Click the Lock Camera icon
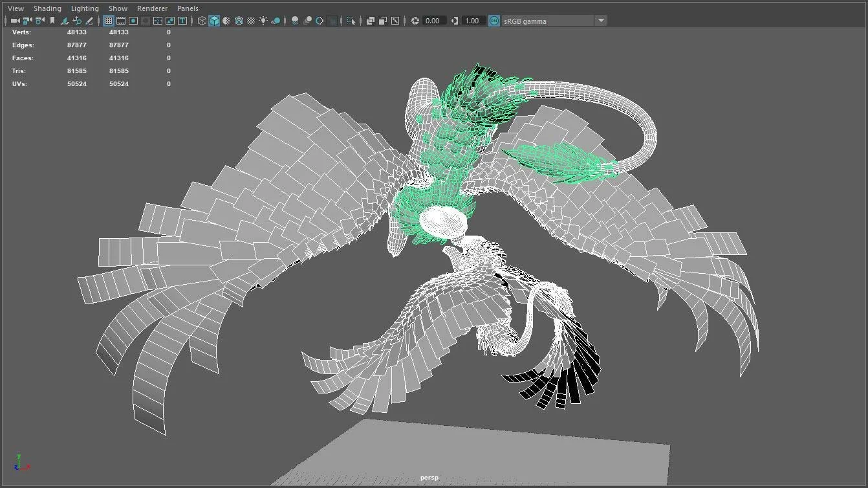This screenshot has height=488, width=868. coord(27,21)
